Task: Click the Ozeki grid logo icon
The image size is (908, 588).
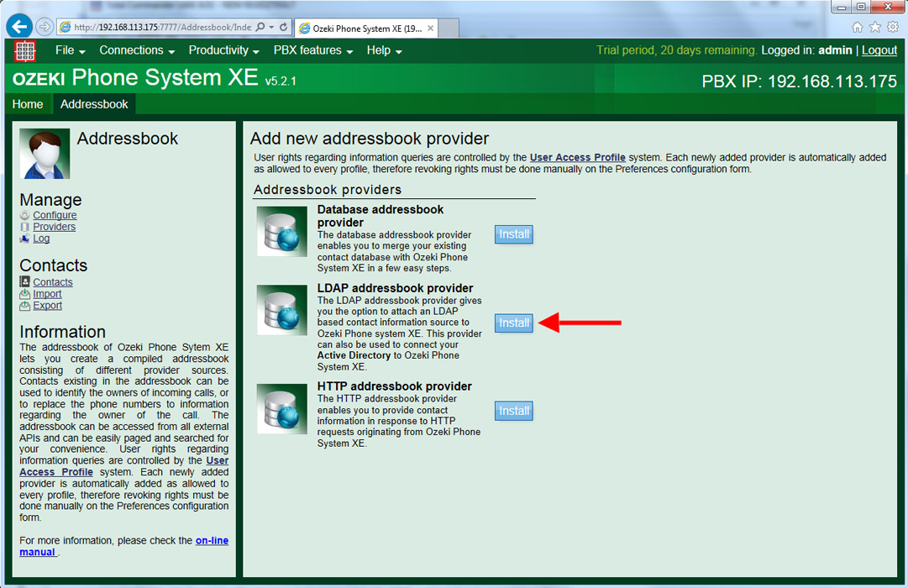Action: tap(25, 51)
